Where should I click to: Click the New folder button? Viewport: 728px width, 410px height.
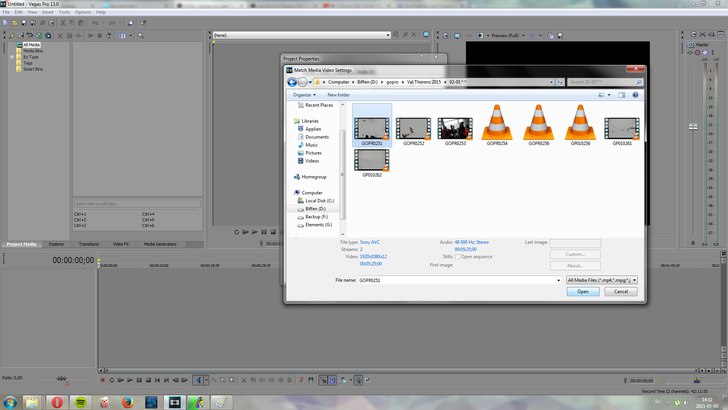[x=338, y=94]
